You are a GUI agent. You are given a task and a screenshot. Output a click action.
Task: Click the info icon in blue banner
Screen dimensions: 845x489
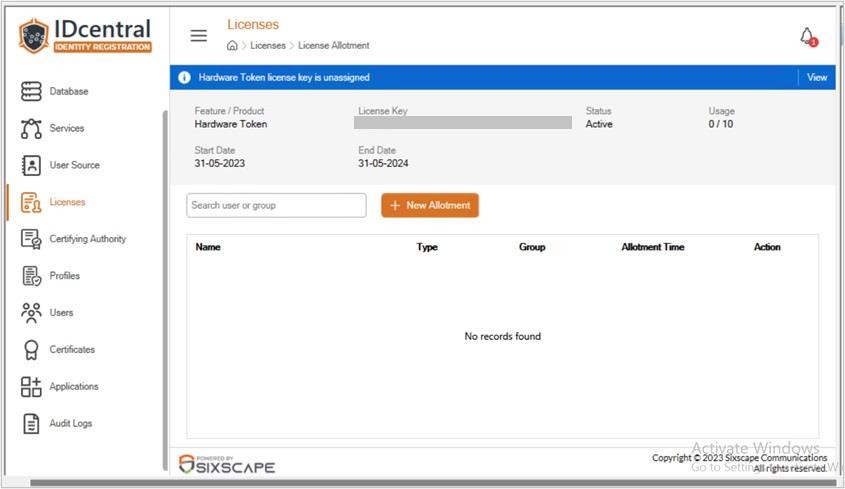click(x=184, y=77)
